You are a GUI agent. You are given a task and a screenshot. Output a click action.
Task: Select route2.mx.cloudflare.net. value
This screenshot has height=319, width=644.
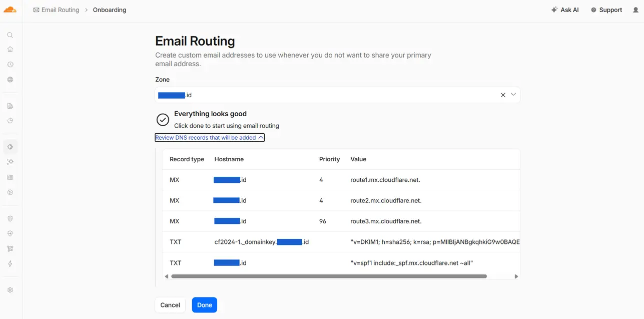click(386, 200)
